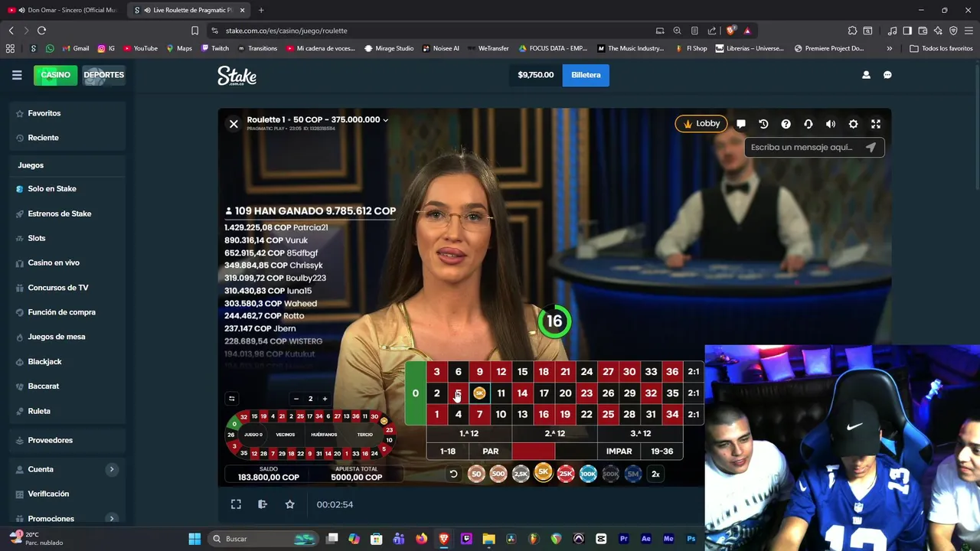Click the Stake logo

237,75
